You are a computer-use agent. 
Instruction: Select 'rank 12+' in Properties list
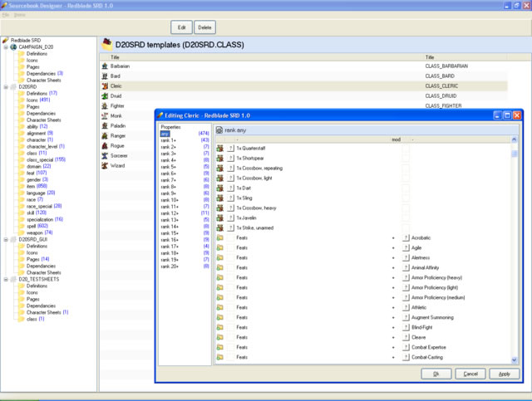[170, 213]
